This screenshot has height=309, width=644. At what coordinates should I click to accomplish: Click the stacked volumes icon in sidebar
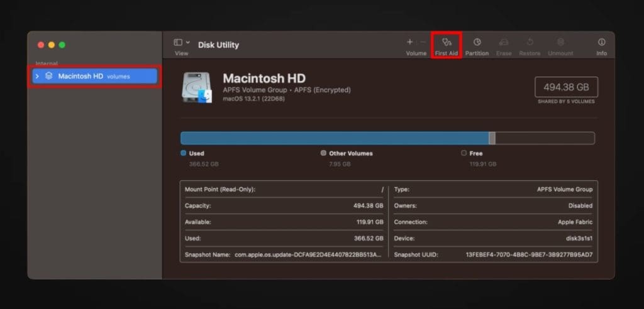[x=49, y=76]
